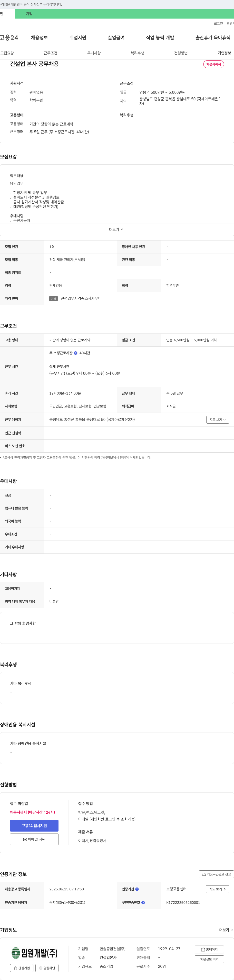Click 퇴직금 value in 퇴직급여 row
Screen dimensions: 234x980
[x=171, y=406]
